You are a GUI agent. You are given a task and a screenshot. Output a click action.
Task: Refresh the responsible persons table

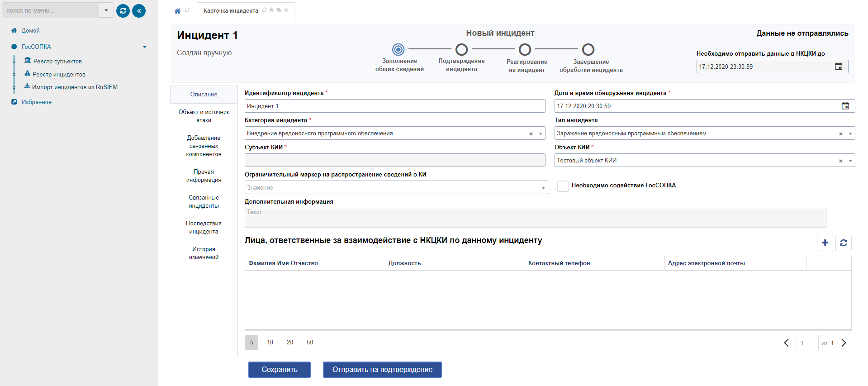pos(844,243)
